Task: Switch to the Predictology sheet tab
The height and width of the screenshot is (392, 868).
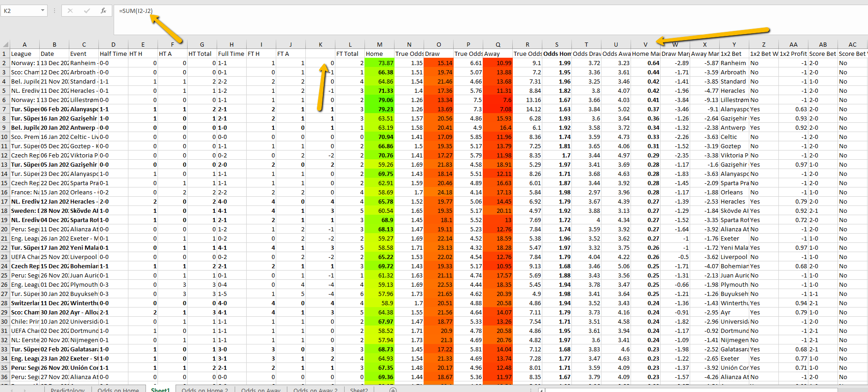Action: 67,389
